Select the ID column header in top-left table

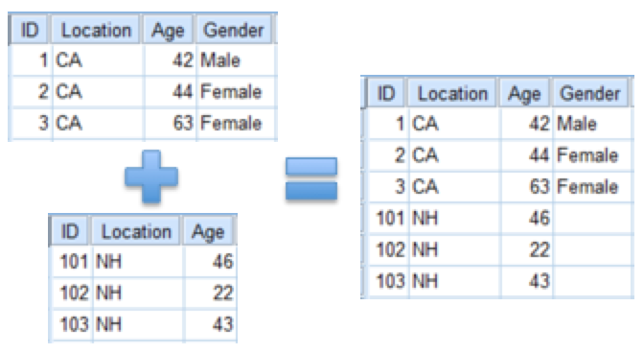(30, 30)
